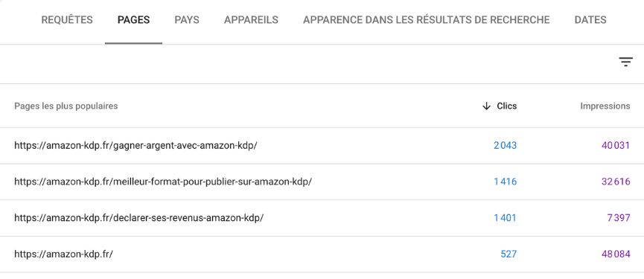Open the filter rows icon
This screenshot has width=644, height=279.
[x=625, y=62]
